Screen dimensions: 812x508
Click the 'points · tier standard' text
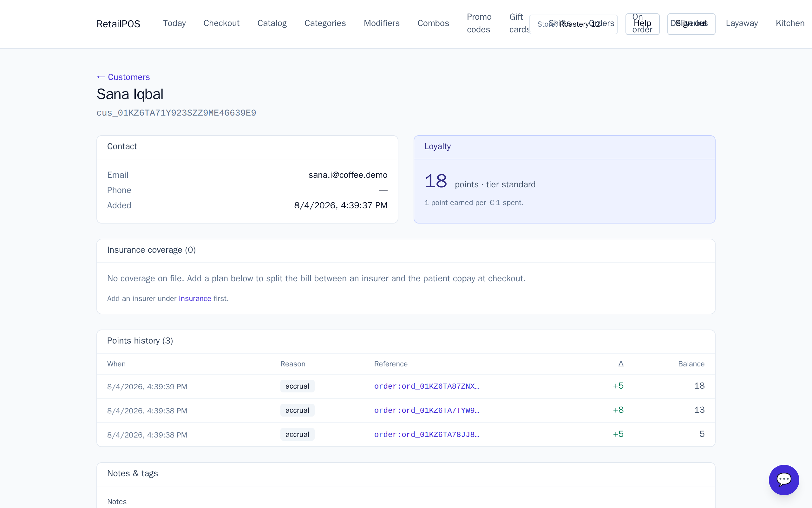point(495,184)
